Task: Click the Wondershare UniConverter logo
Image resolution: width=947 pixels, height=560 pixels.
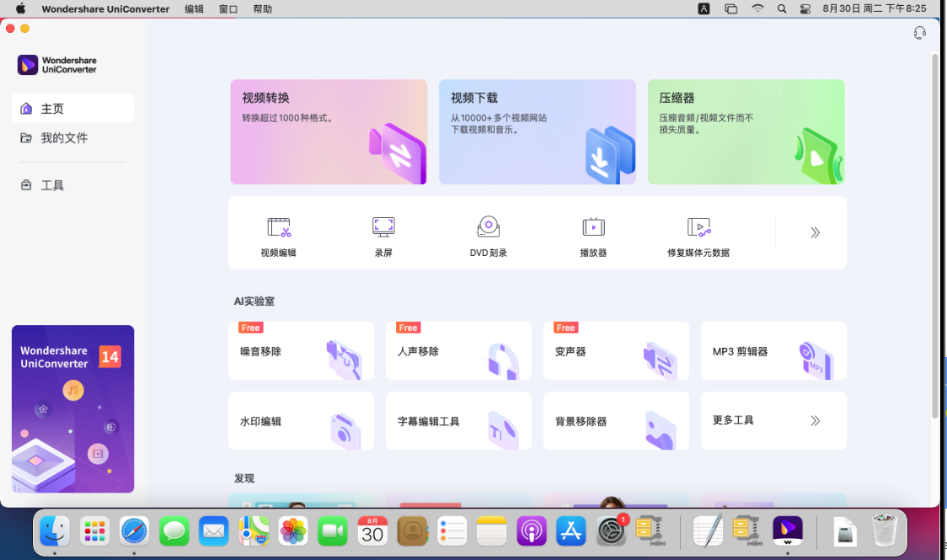Action: tap(57, 65)
